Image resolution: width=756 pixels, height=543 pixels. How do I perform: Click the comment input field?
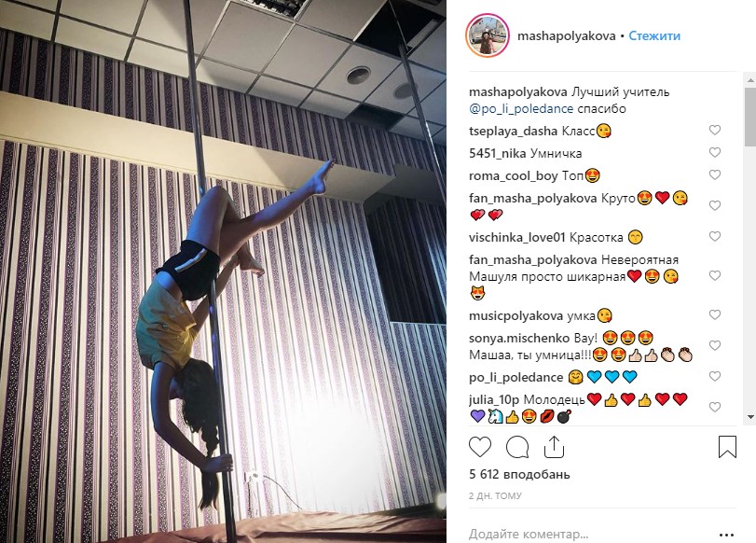click(588, 535)
